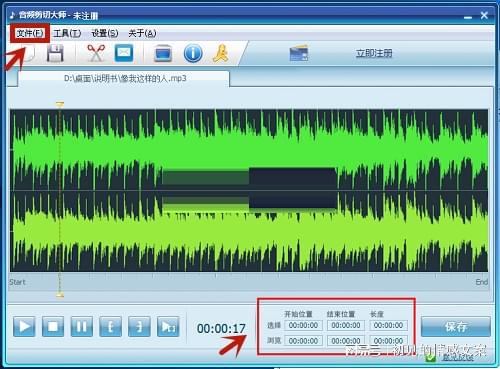Viewport: 500px width, 369px height.
Task: Click the 立即注册 link
Action: [374, 53]
